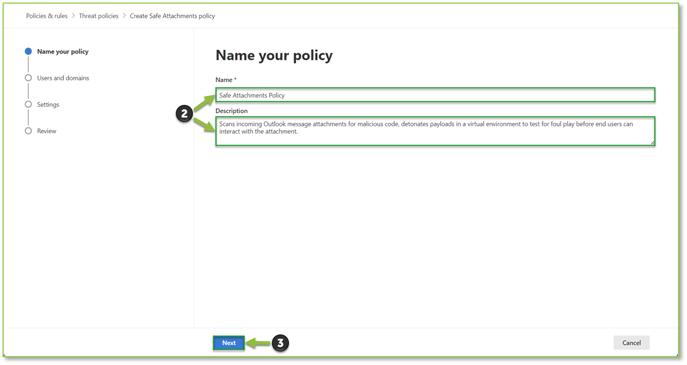Select the Users and domains step circle

tap(28, 78)
